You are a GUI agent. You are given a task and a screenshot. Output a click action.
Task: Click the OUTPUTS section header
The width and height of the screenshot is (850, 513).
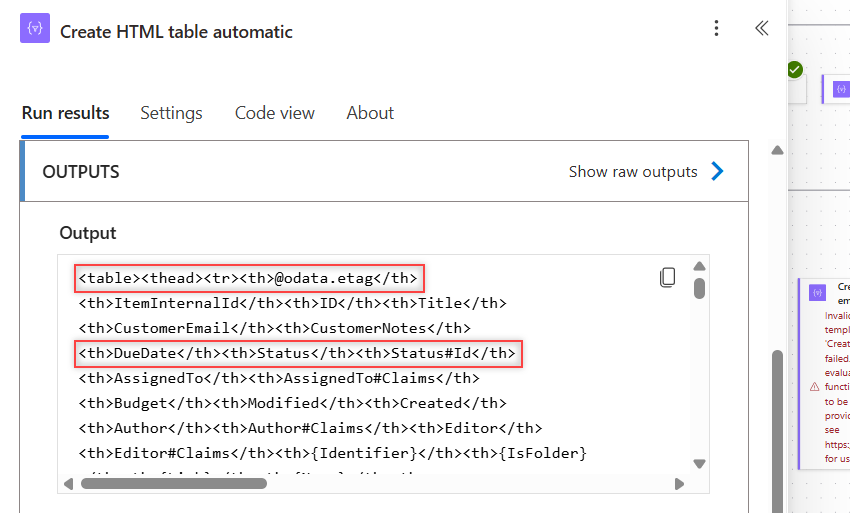384,171
